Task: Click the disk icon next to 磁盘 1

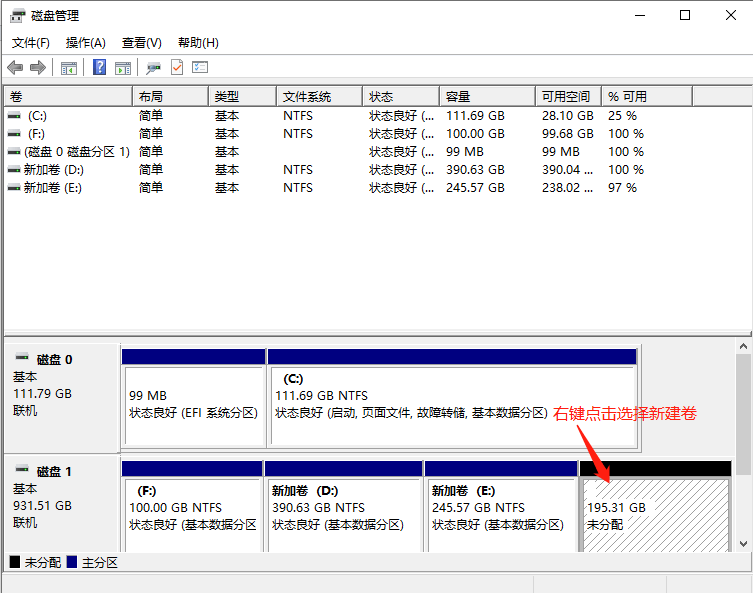Action: point(22,469)
